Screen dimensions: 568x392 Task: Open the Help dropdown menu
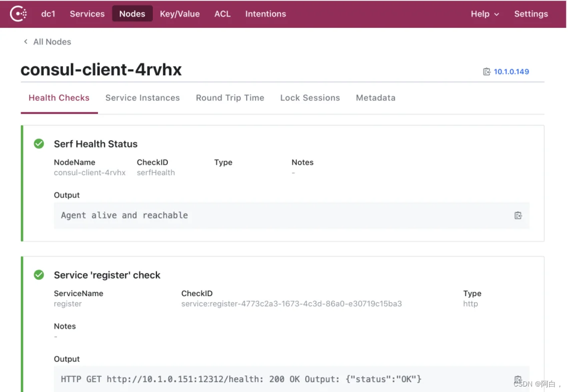tap(485, 14)
